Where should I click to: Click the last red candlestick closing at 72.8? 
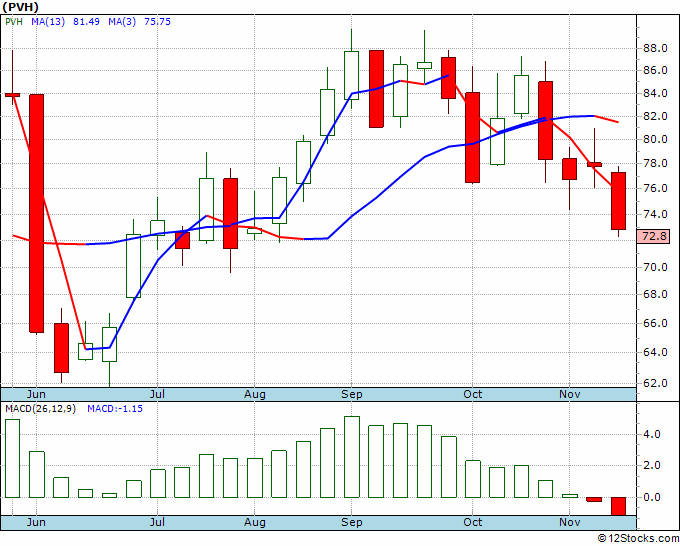point(618,201)
